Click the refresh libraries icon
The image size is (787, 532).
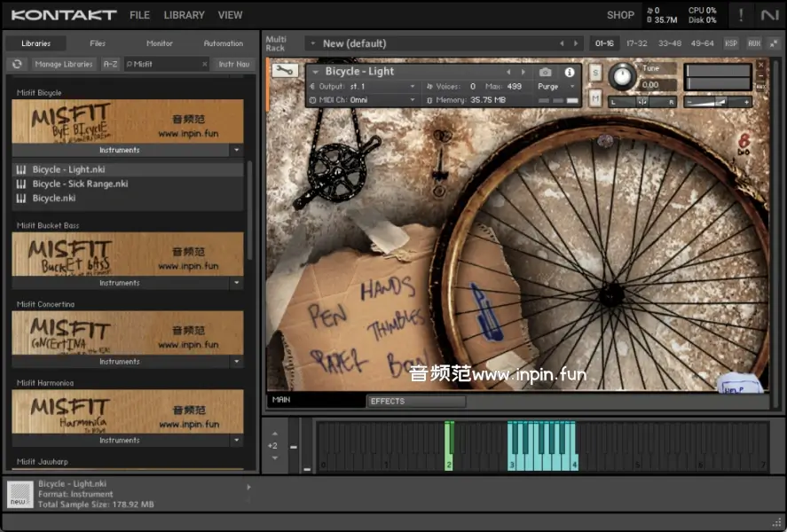[x=17, y=64]
